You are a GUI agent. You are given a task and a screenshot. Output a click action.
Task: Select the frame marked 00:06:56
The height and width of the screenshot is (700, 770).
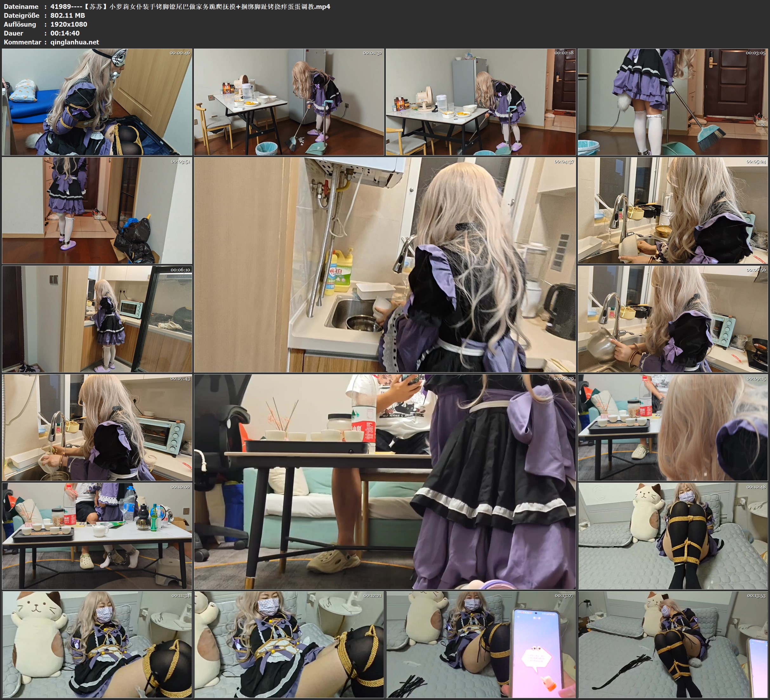[x=673, y=319]
